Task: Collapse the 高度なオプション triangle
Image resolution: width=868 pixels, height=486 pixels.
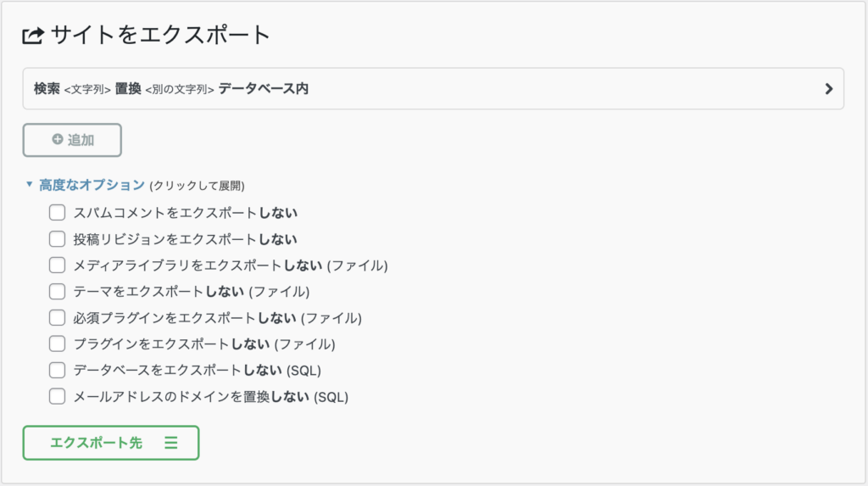Action: point(30,184)
